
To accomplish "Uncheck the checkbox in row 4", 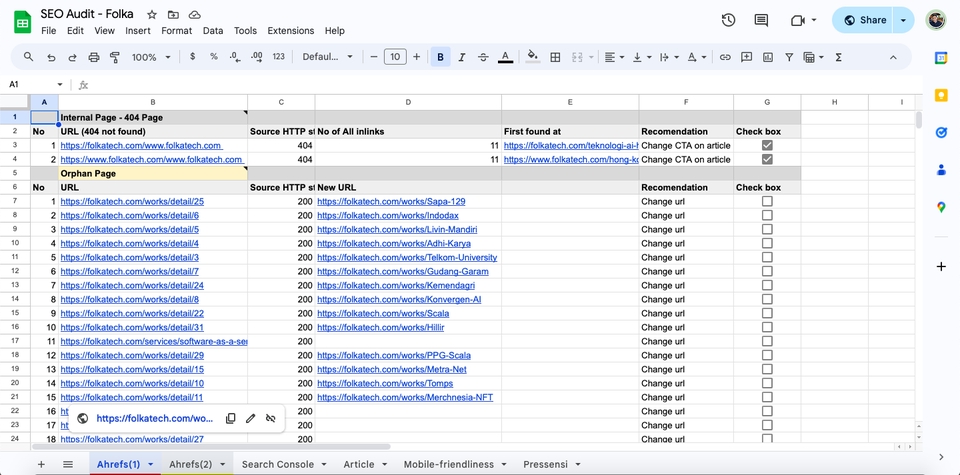I will pos(767,159).
